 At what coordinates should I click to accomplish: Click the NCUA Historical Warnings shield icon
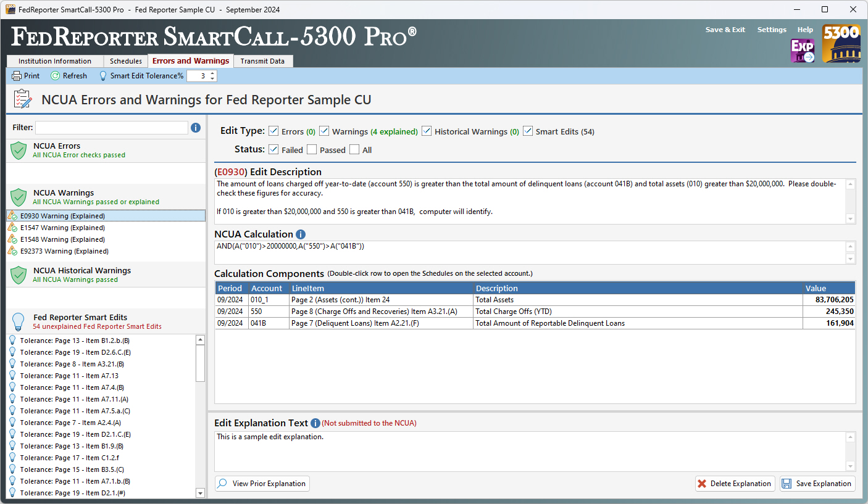pos(19,275)
